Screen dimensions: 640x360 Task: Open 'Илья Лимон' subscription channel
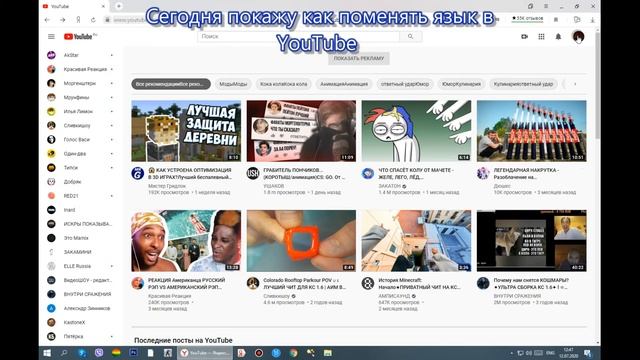tap(80, 111)
